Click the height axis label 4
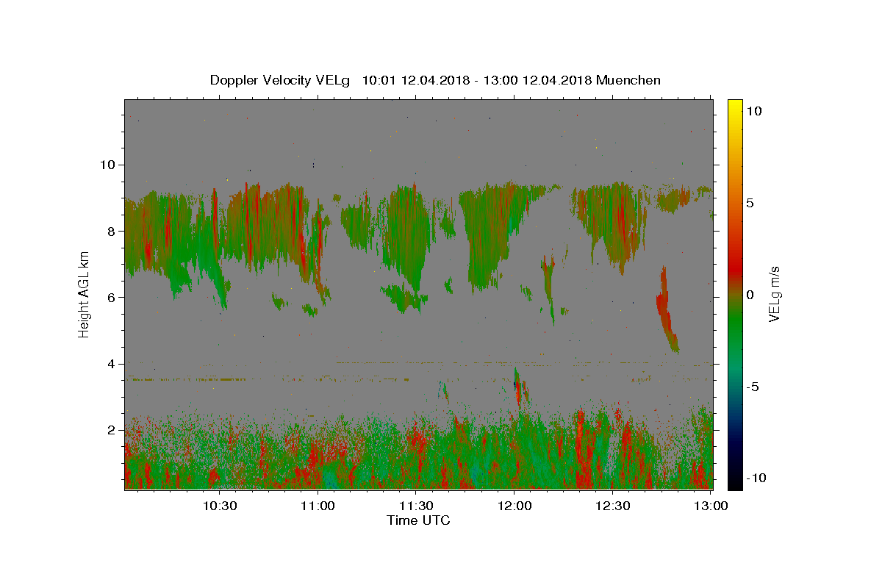 (111, 364)
